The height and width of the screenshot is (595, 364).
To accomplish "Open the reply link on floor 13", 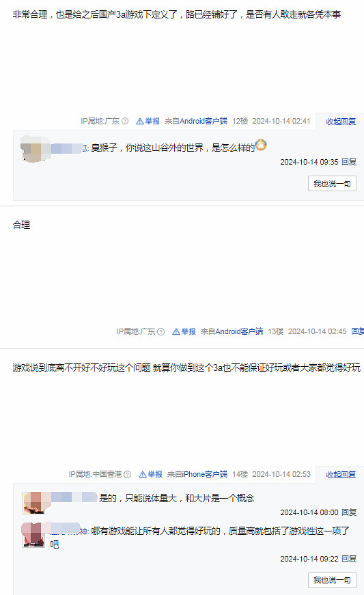I will pyautogui.click(x=358, y=331).
